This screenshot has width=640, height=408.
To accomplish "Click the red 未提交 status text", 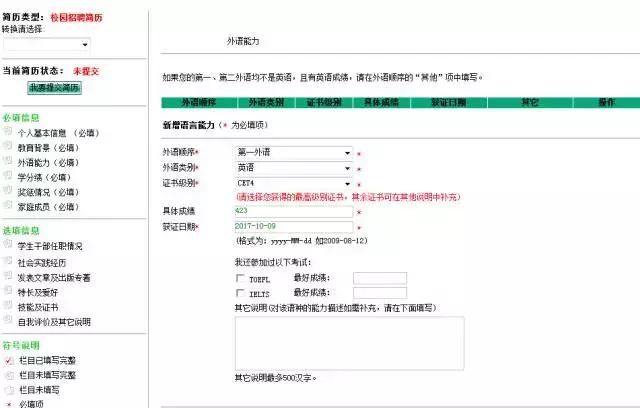I will click(x=86, y=71).
